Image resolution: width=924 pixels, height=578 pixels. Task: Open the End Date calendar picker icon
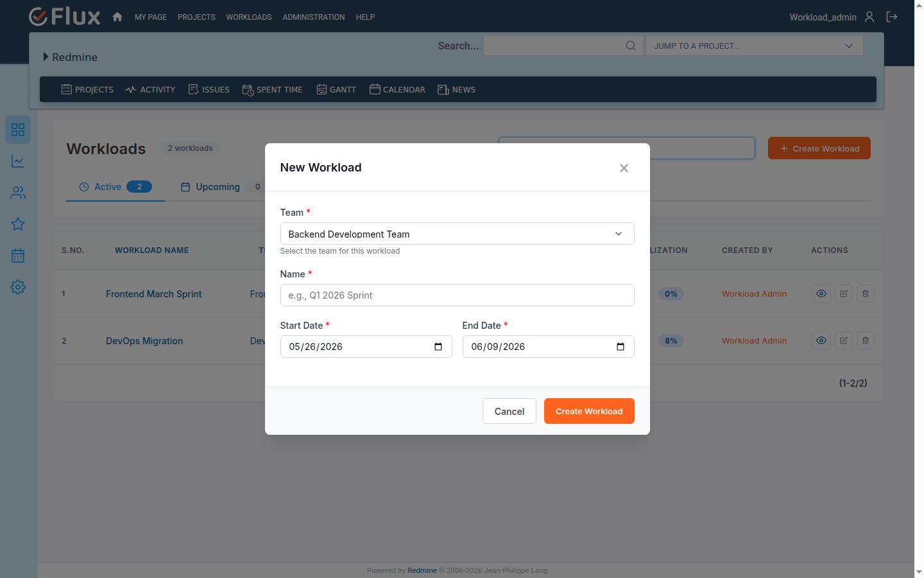point(620,347)
